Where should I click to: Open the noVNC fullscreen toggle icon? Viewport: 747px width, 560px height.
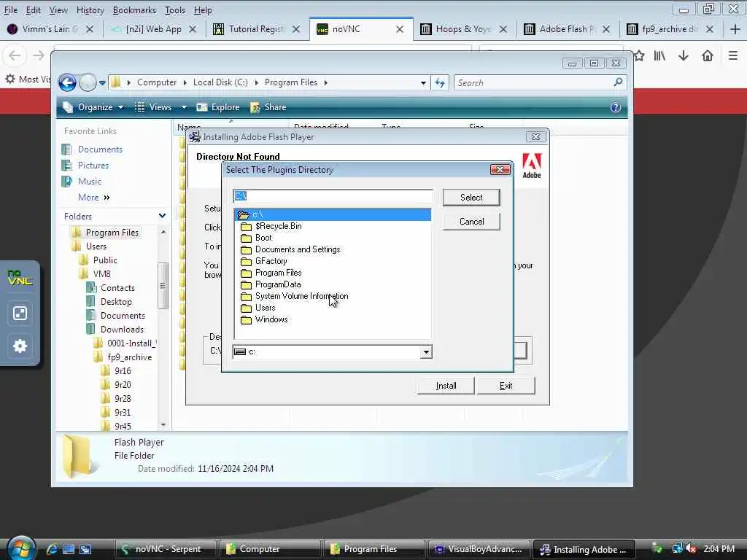coord(20,314)
